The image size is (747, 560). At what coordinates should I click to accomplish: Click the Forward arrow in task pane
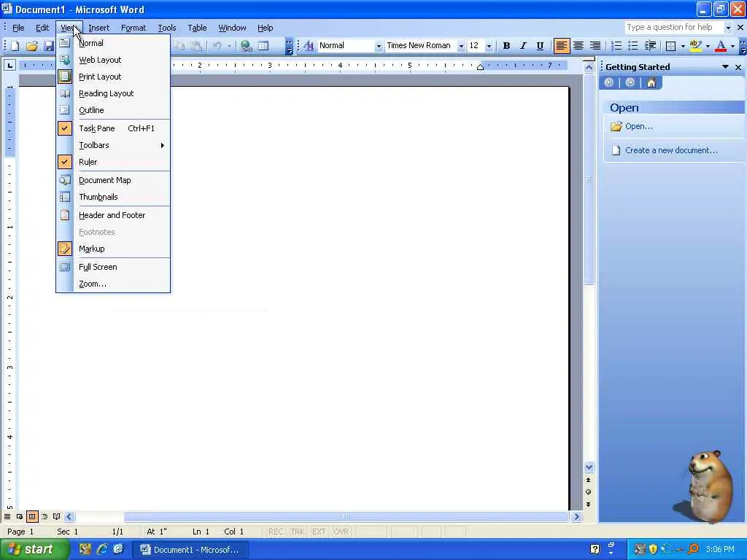tap(630, 83)
